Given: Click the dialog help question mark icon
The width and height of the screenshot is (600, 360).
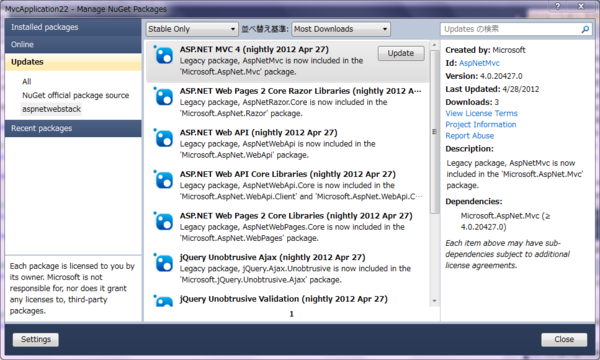Looking at the screenshot, I should 558,6.
